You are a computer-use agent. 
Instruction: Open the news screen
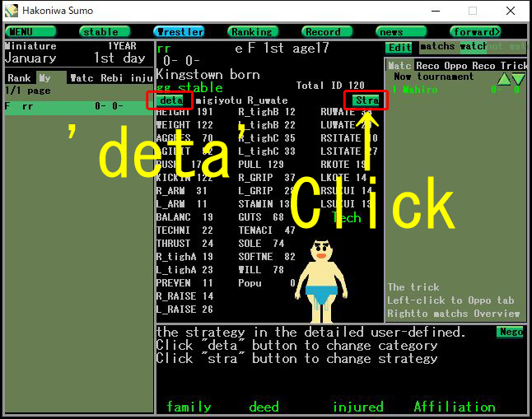click(x=401, y=31)
